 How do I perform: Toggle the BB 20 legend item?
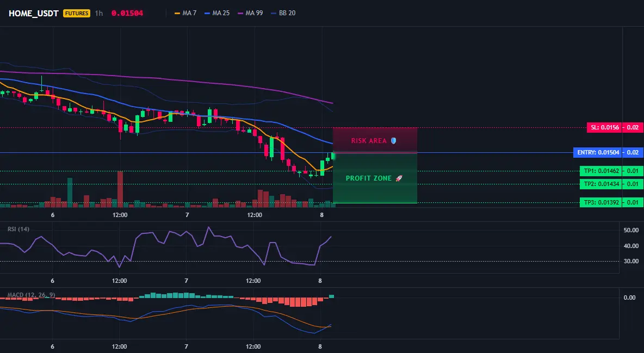coord(283,13)
